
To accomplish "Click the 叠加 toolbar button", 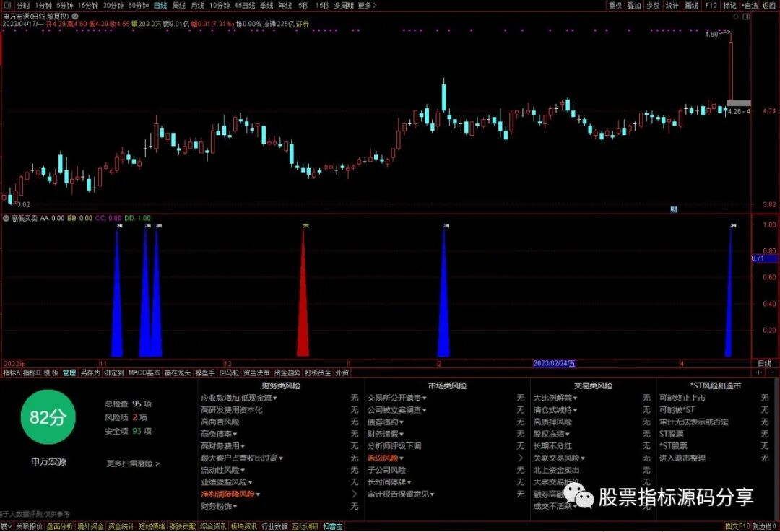I will click(x=634, y=6).
